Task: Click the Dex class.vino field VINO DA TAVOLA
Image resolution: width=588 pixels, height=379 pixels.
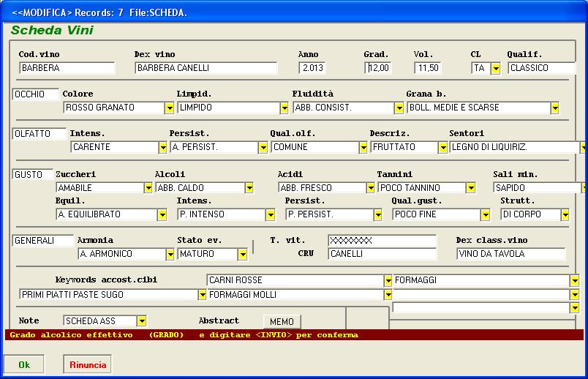Action: 510,254
